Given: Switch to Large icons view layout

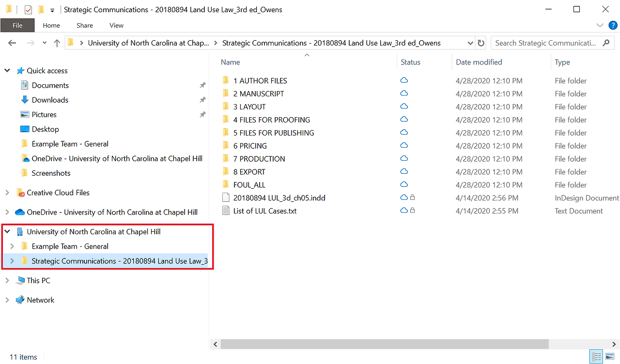Looking at the screenshot, I should pos(609,357).
